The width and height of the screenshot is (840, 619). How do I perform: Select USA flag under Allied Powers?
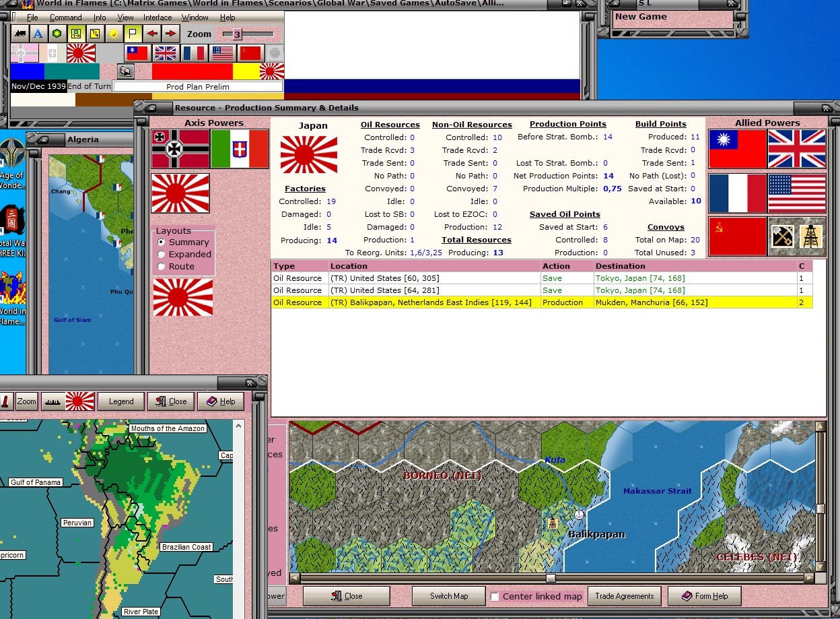coord(797,193)
